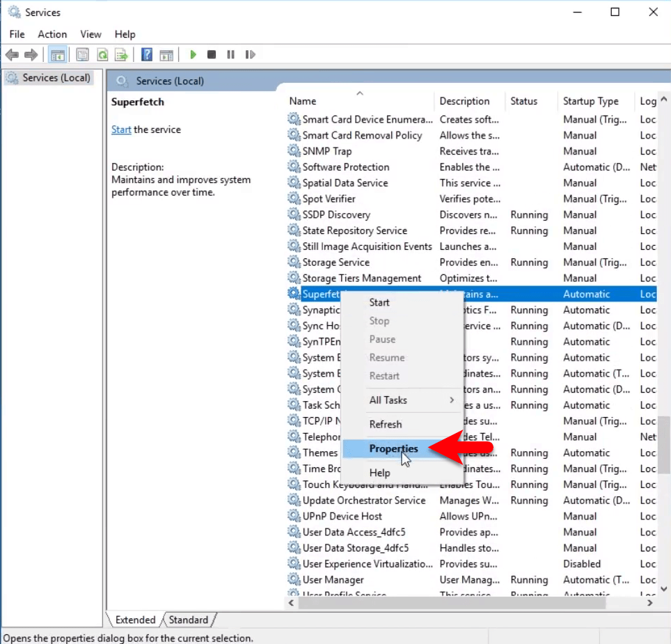Image resolution: width=671 pixels, height=644 pixels.
Task: Click the Export List toolbar icon
Action: 122,55
